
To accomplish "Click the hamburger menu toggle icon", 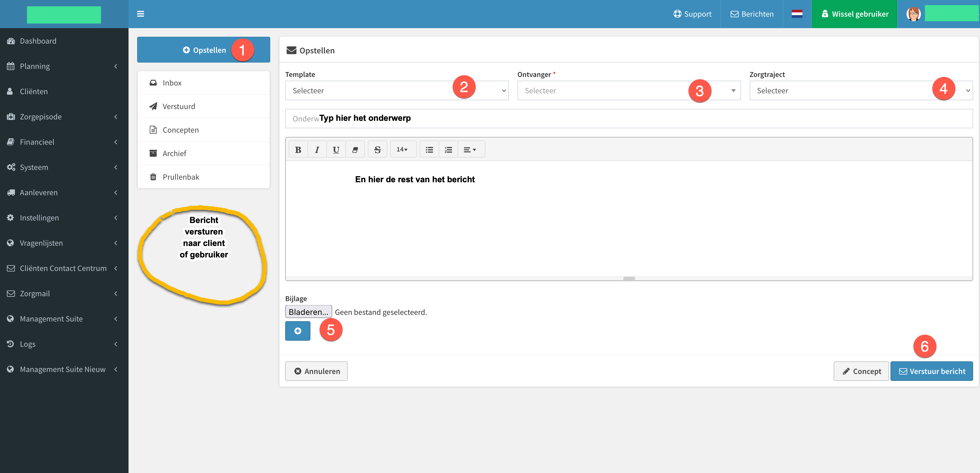I will tap(140, 14).
